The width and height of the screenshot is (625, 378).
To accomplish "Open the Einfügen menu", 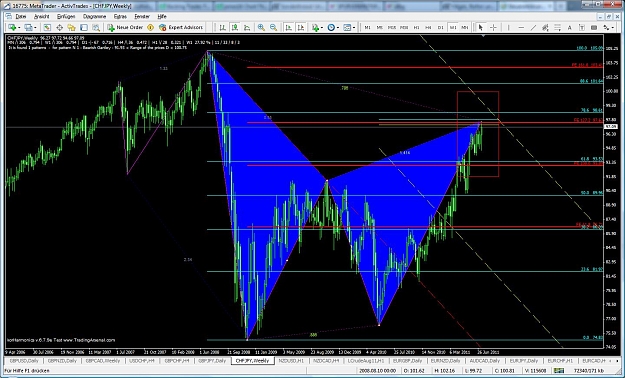I will 66,16.
